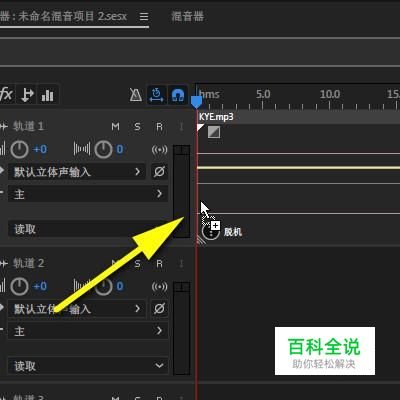
Task: Click the 10.0 mark on time ruler
Action: [x=330, y=94]
